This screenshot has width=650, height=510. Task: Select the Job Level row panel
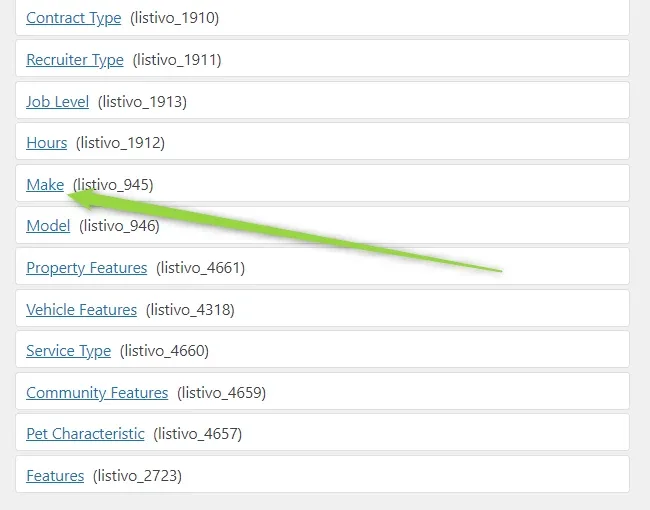(x=323, y=100)
